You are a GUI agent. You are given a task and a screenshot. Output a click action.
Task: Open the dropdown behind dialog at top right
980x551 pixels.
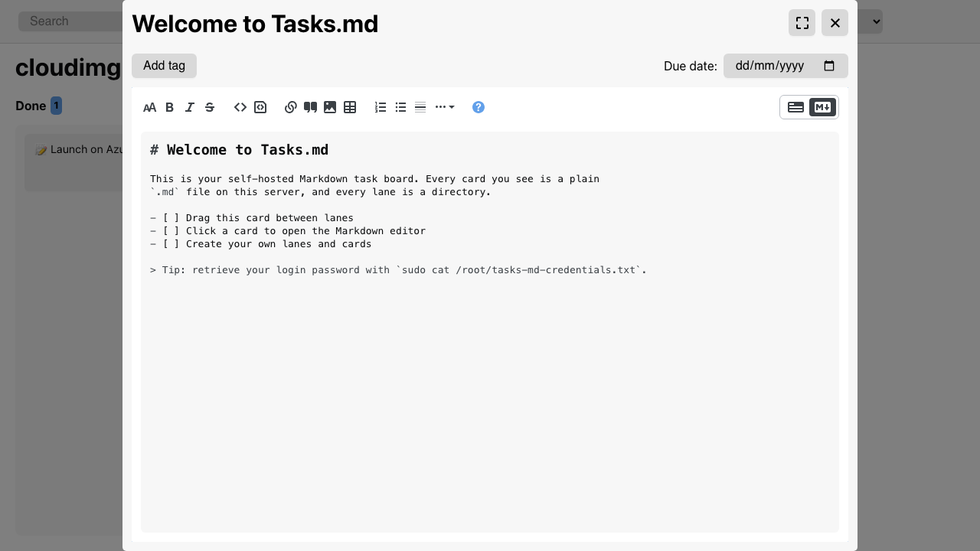[x=871, y=21]
